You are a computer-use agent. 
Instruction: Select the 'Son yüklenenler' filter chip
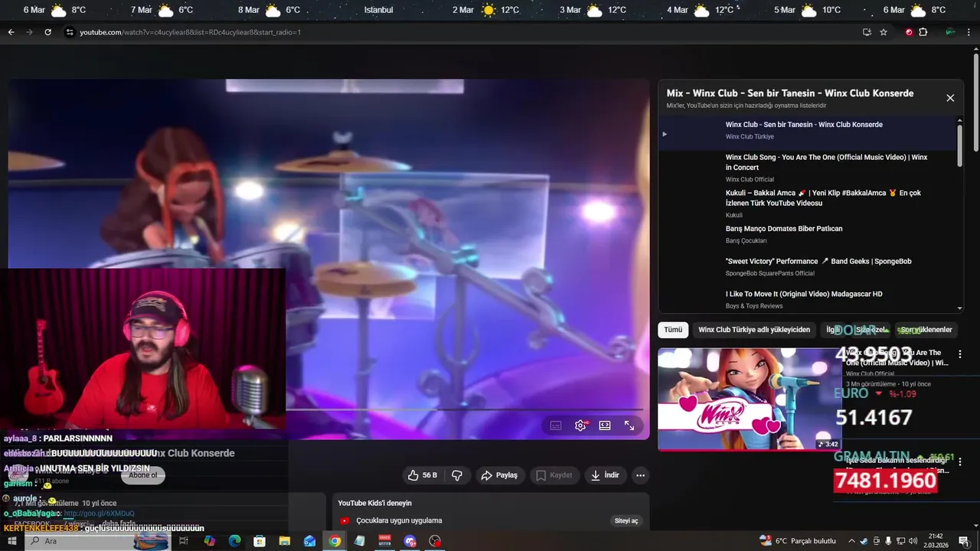click(926, 330)
